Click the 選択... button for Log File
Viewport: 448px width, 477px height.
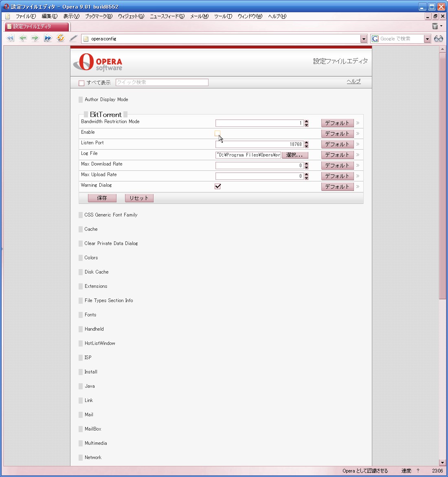coord(295,155)
